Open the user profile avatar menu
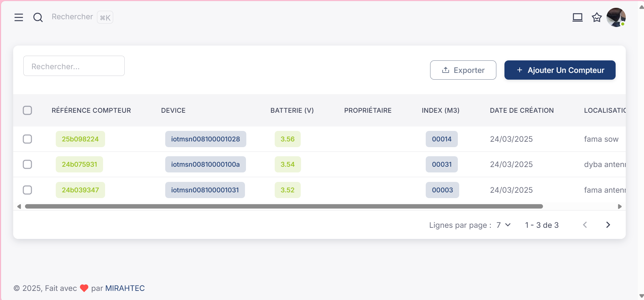 (x=616, y=17)
